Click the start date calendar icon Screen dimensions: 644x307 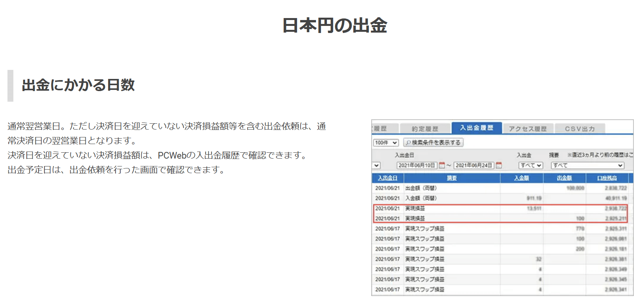tap(442, 165)
